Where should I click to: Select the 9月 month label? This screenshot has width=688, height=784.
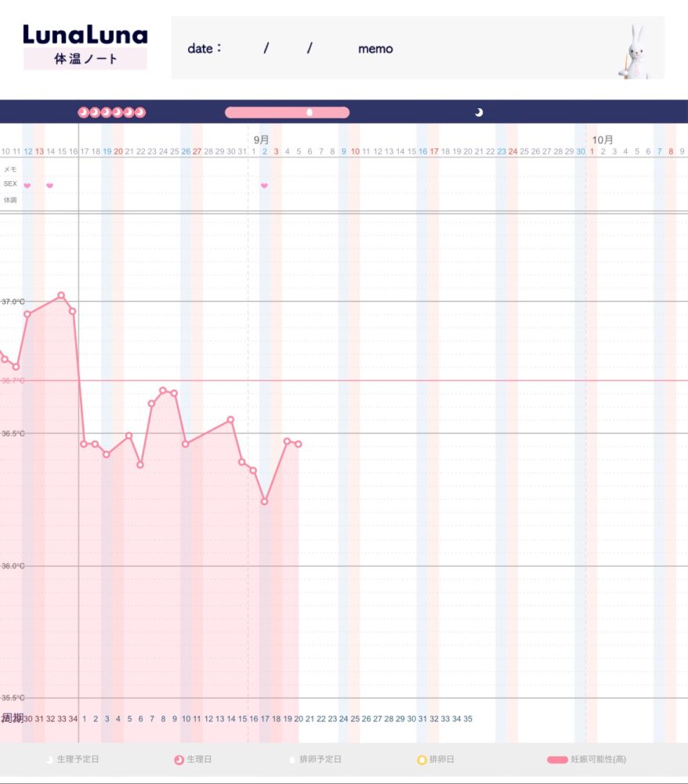click(x=261, y=140)
